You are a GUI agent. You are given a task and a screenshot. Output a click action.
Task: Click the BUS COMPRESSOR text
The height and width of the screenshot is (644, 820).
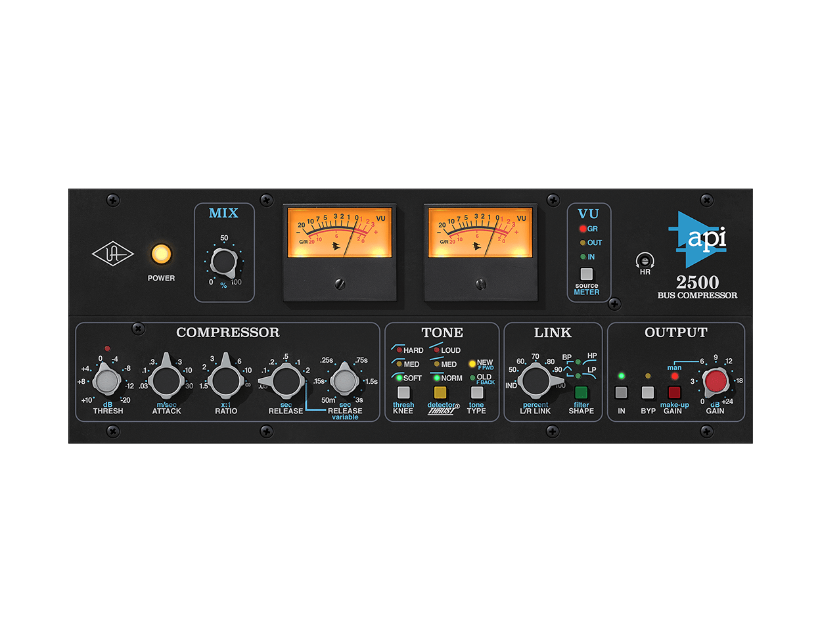pos(697,296)
